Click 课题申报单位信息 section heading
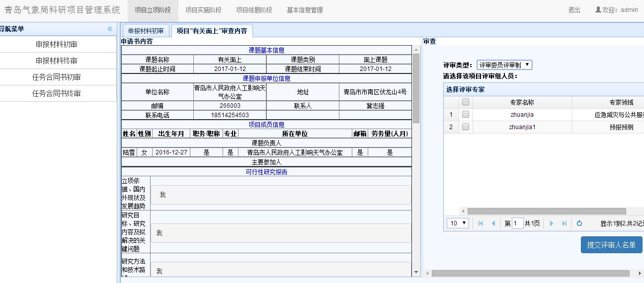644x283 pixels. click(x=266, y=78)
